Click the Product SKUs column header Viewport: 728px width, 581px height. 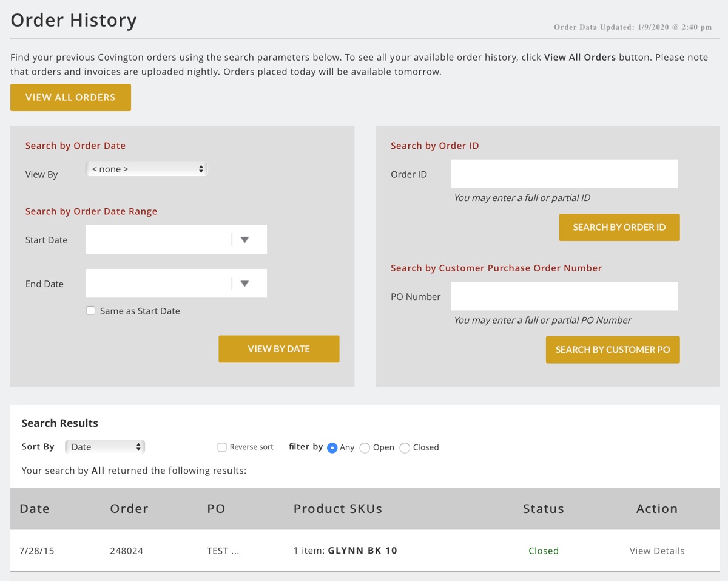point(337,509)
